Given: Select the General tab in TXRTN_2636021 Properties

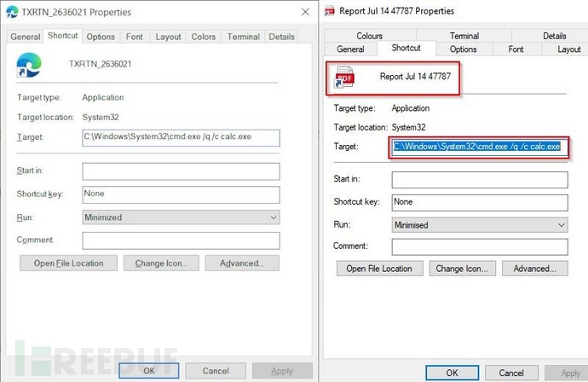Looking at the screenshot, I should 25,37.
